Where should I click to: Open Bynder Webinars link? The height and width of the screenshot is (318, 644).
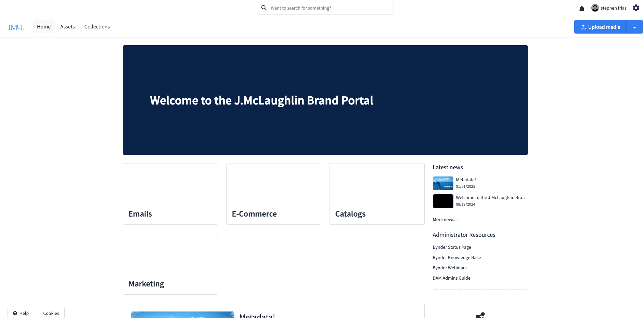pyautogui.click(x=449, y=268)
